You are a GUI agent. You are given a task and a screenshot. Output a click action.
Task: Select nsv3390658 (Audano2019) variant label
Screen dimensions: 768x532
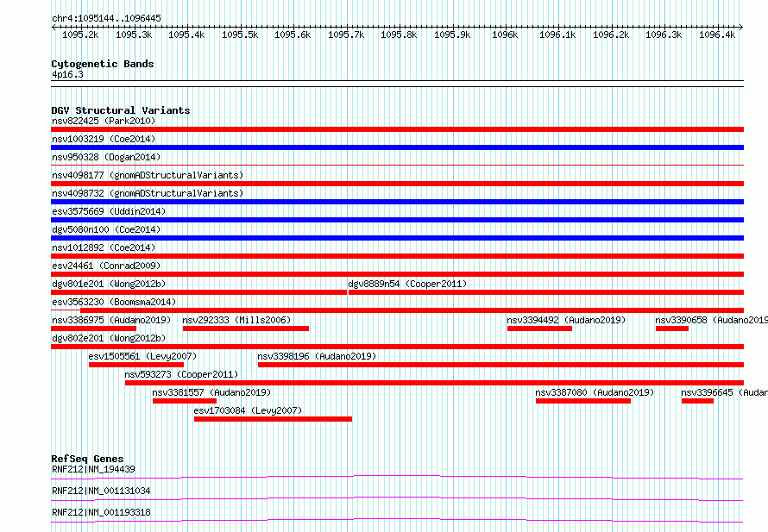point(711,320)
